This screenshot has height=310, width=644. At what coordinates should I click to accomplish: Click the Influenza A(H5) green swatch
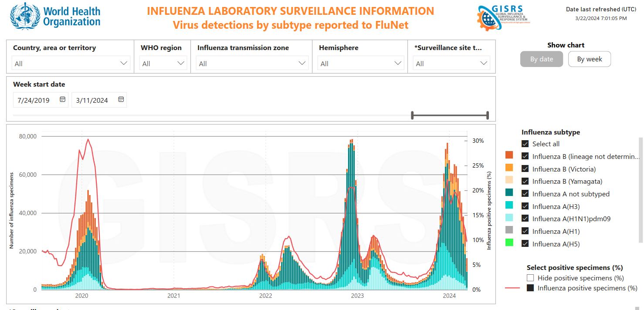pos(509,243)
